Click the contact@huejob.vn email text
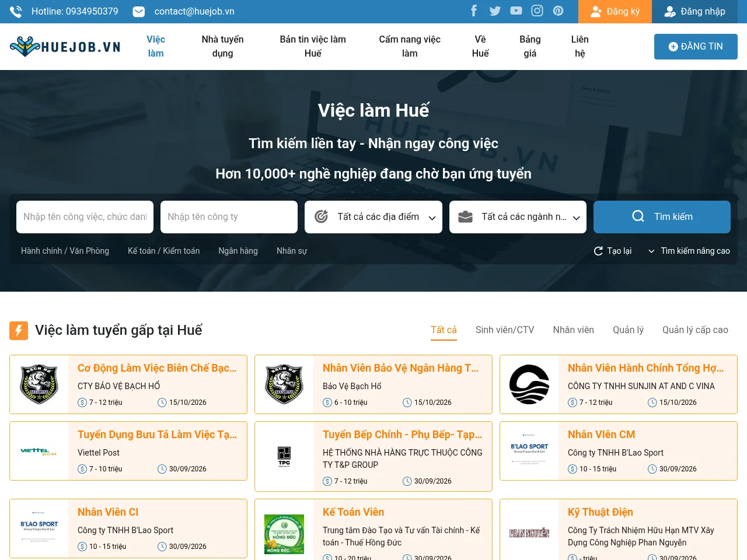 (194, 12)
